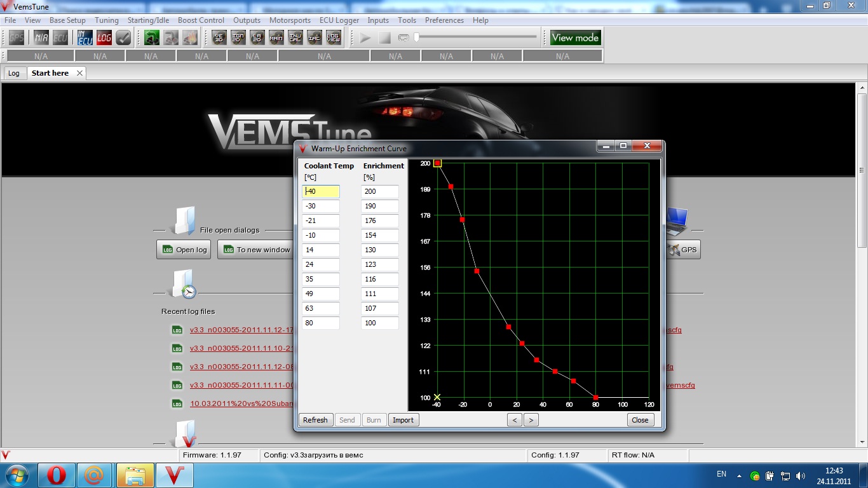Toggle the green View mode button
The height and width of the screenshot is (488, 868).
[575, 38]
